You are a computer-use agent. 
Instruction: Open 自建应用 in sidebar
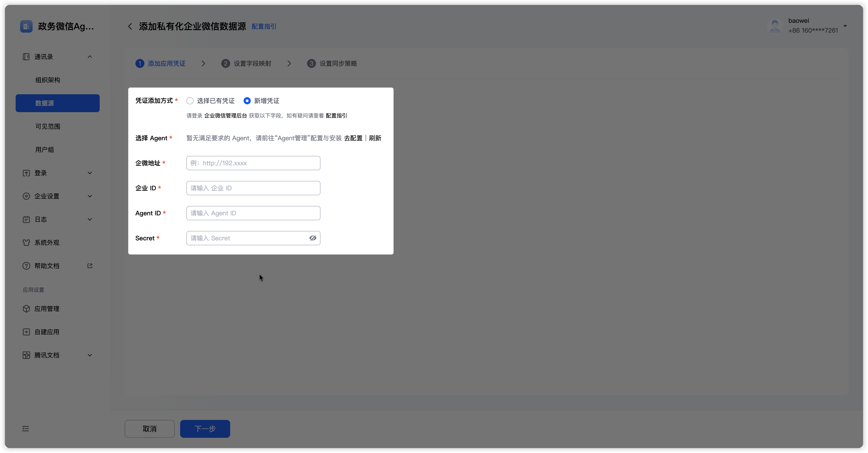46,332
